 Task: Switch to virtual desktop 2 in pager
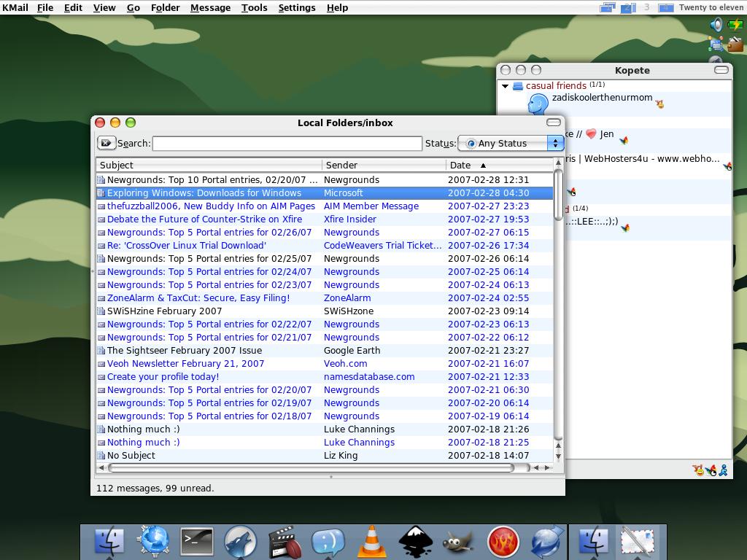[x=628, y=7]
